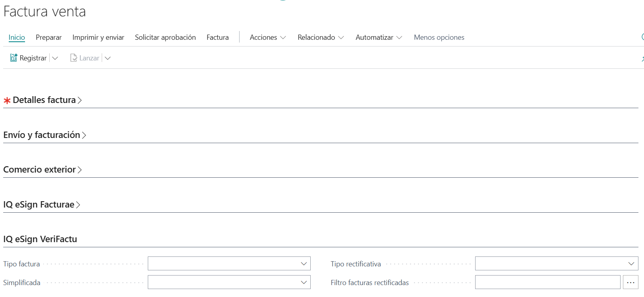Open the Registrar dropdown arrow
The height and width of the screenshot is (297, 644).
click(x=55, y=58)
